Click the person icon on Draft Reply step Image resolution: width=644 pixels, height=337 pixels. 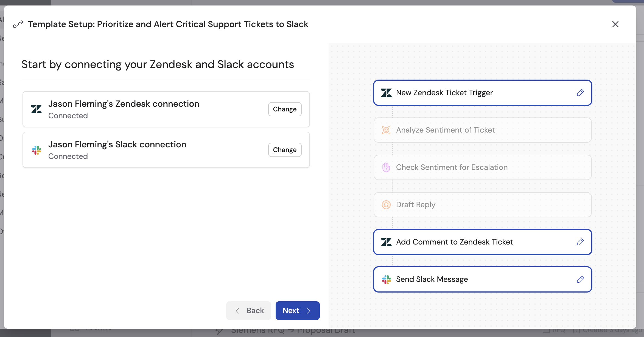[386, 205]
